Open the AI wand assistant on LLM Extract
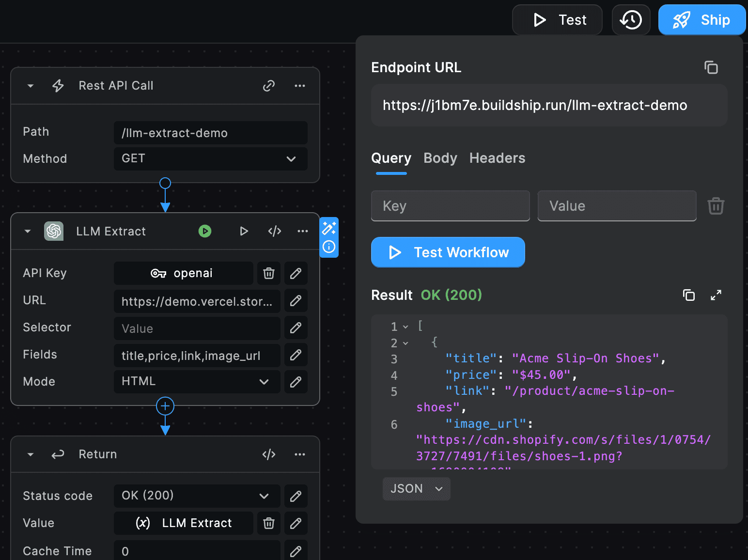Image resolution: width=748 pixels, height=560 pixels. tap(329, 228)
